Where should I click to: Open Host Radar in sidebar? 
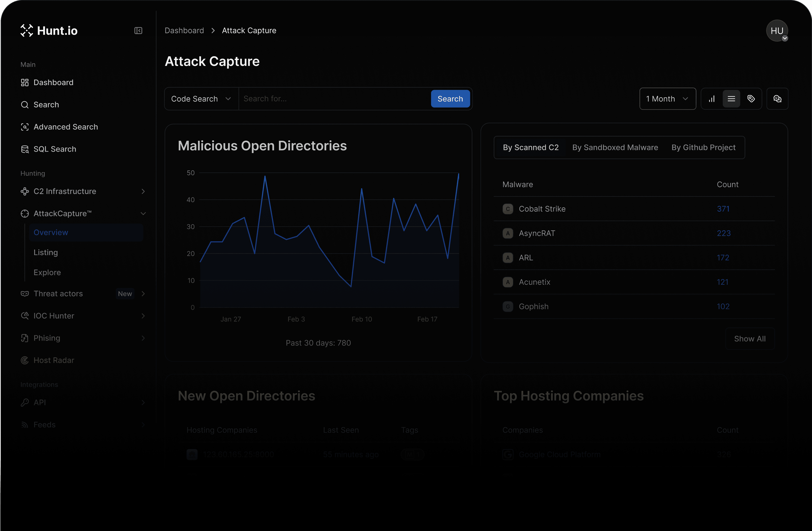pos(54,360)
